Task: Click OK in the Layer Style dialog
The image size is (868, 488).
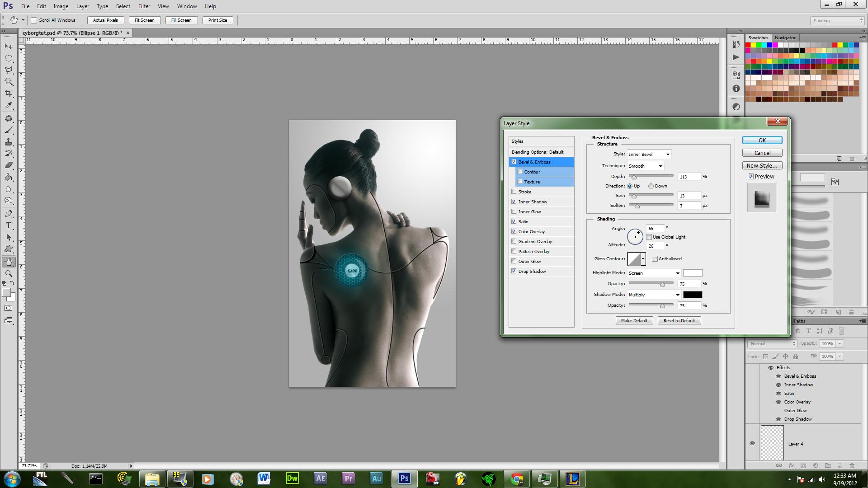Action: click(x=762, y=141)
